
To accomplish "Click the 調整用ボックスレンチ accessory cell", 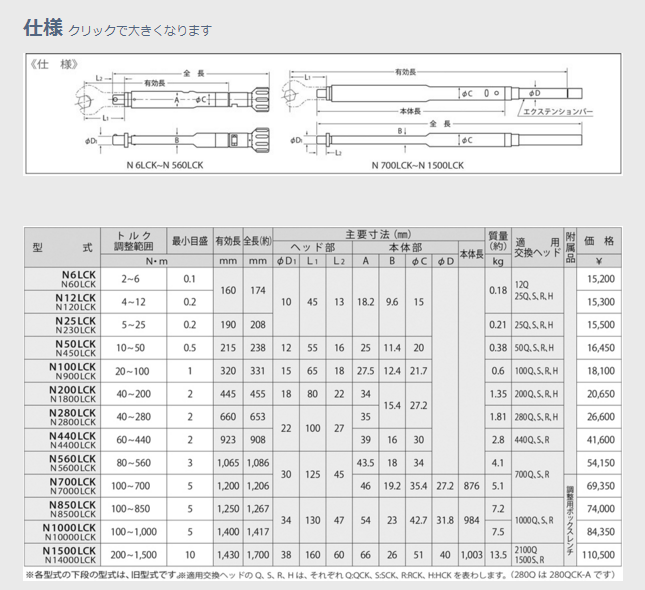I will click(570, 520).
